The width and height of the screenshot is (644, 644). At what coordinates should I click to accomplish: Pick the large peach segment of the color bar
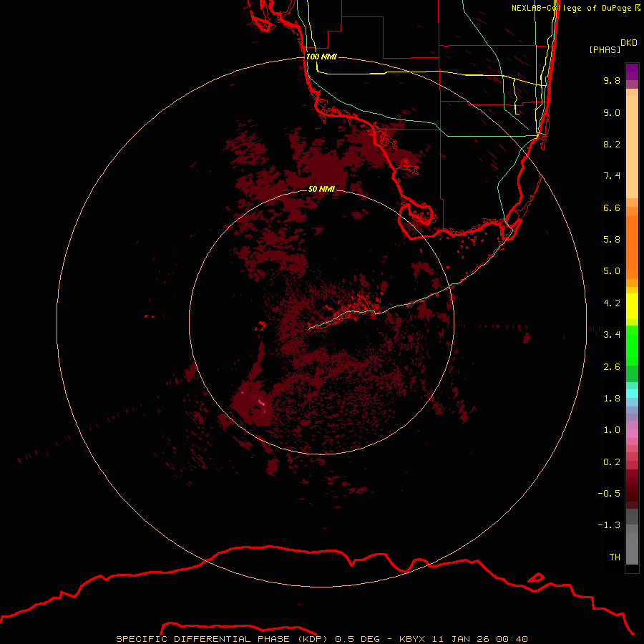point(632,147)
